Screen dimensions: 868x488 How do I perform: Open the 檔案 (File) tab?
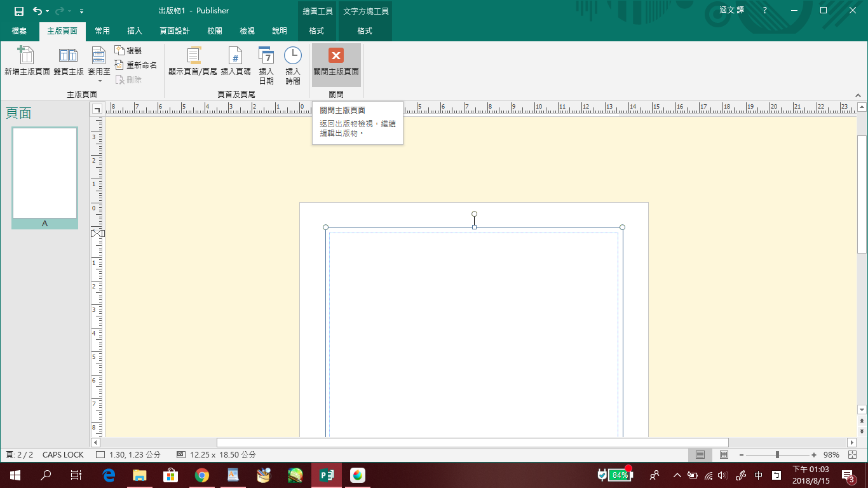19,31
